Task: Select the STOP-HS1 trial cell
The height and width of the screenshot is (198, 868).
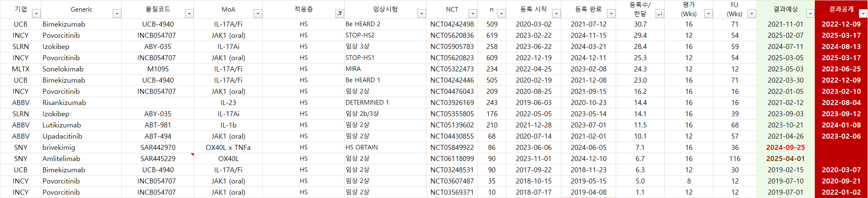Action: [385, 58]
